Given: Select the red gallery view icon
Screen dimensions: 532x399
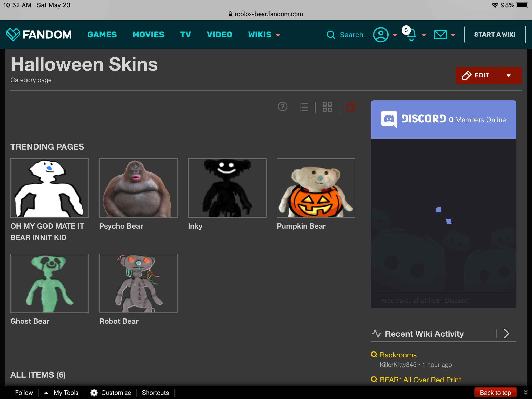Looking at the screenshot, I should [350, 107].
